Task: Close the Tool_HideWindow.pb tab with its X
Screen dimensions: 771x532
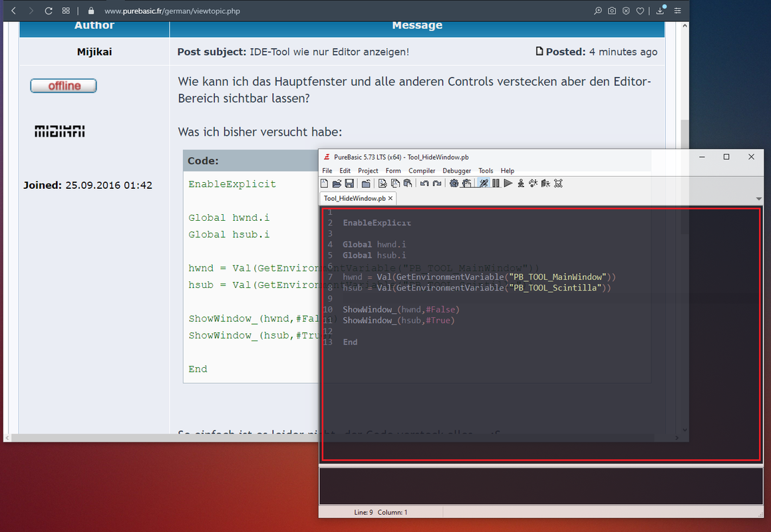Action: click(390, 198)
